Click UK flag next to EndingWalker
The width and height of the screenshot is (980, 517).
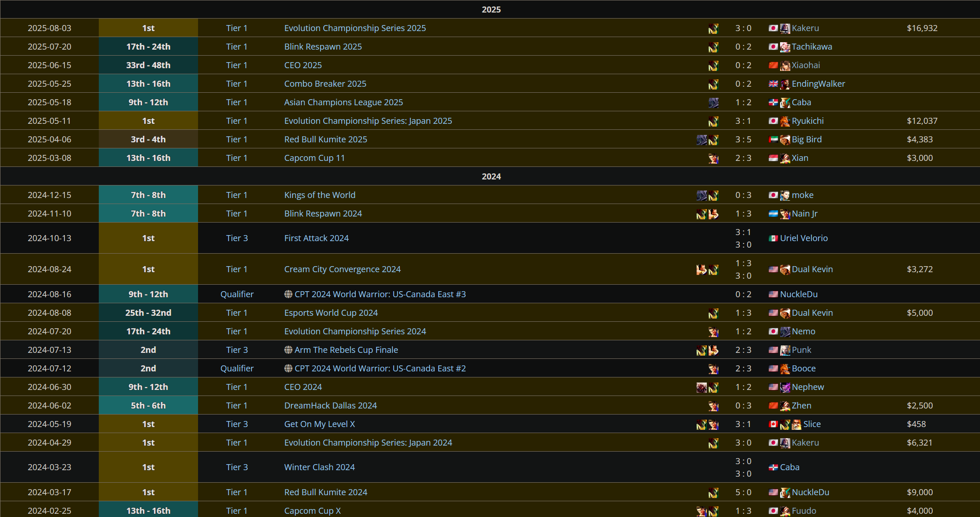[773, 84]
